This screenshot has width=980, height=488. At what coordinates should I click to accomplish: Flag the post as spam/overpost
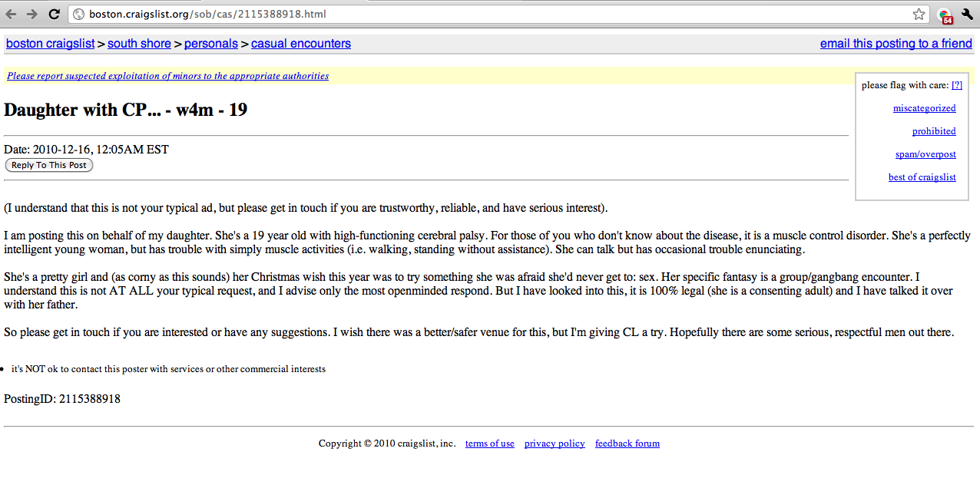click(925, 154)
